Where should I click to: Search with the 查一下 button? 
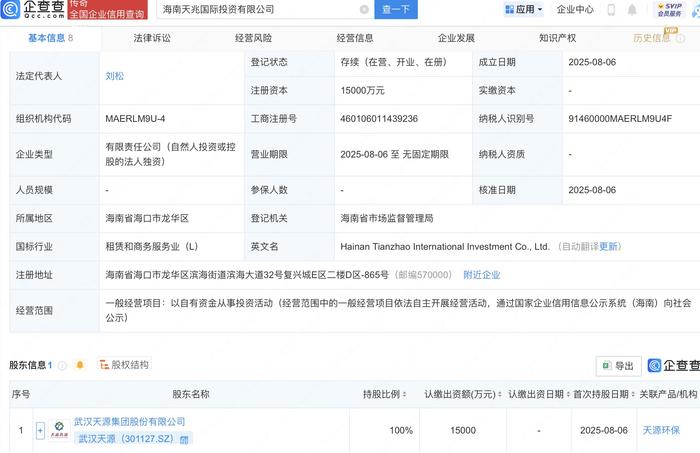(x=396, y=9)
